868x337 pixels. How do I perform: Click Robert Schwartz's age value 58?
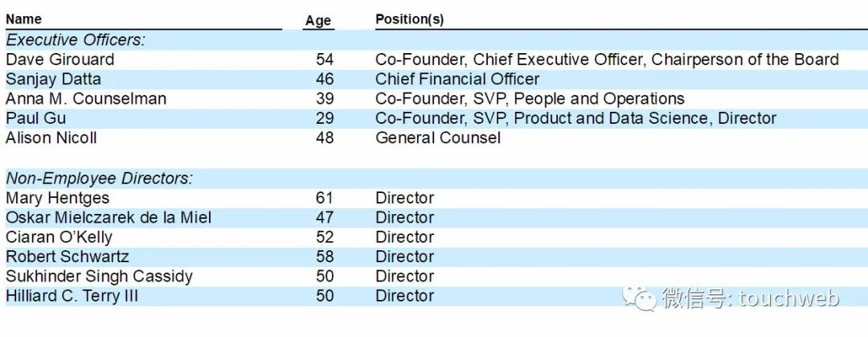(x=325, y=257)
